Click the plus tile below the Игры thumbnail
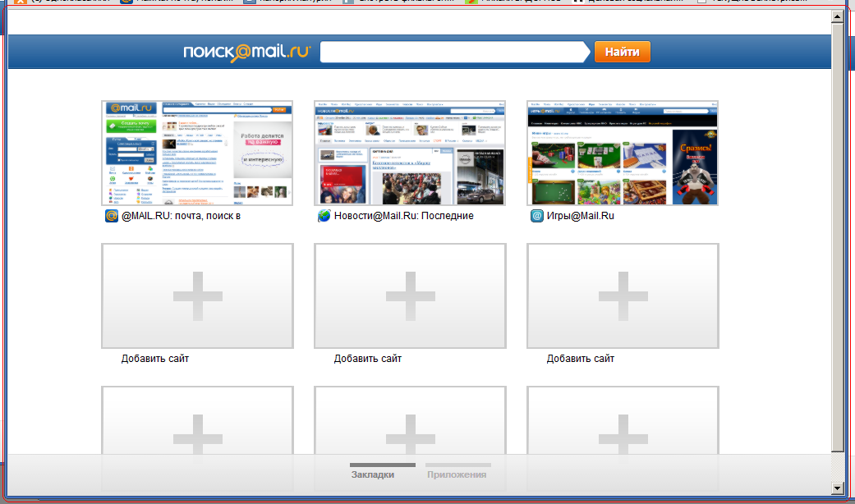The width and height of the screenshot is (855, 504). [x=623, y=296]
